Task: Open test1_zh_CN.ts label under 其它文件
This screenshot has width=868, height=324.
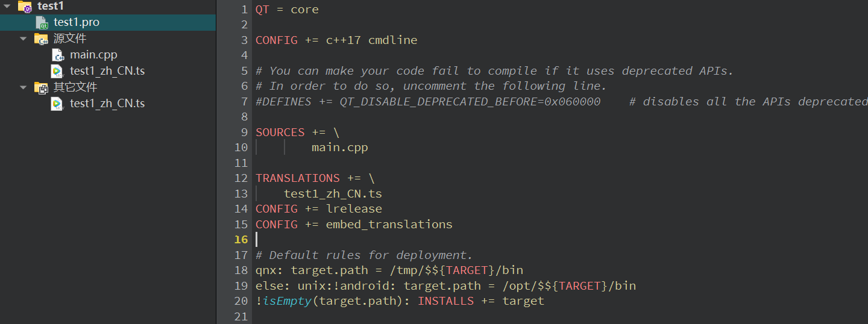Action: click(107, 104)
